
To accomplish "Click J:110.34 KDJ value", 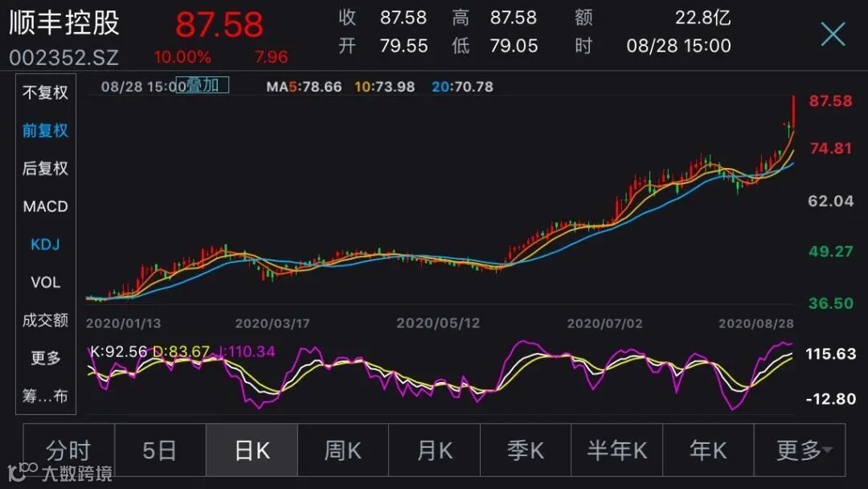I will point(247,351).
